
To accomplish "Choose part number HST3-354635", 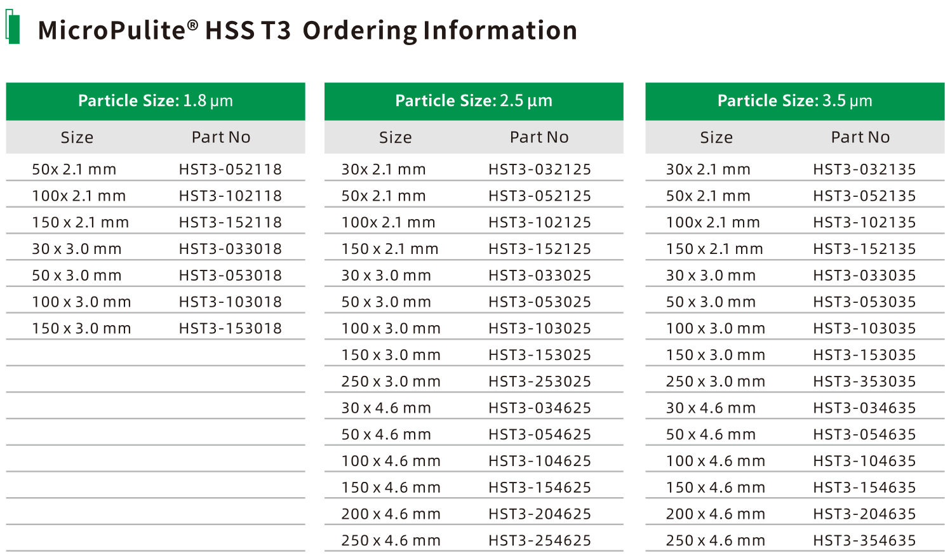I will (865, 541).
